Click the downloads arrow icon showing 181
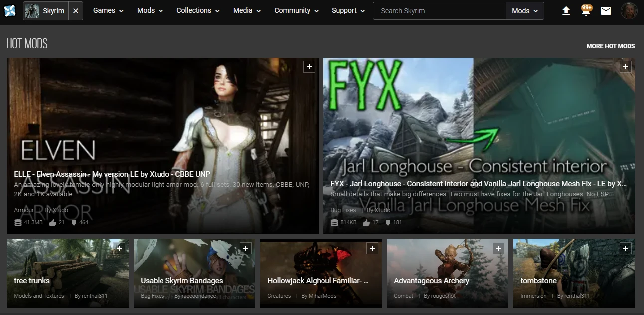644x315 pixels. tap(388, 222)
